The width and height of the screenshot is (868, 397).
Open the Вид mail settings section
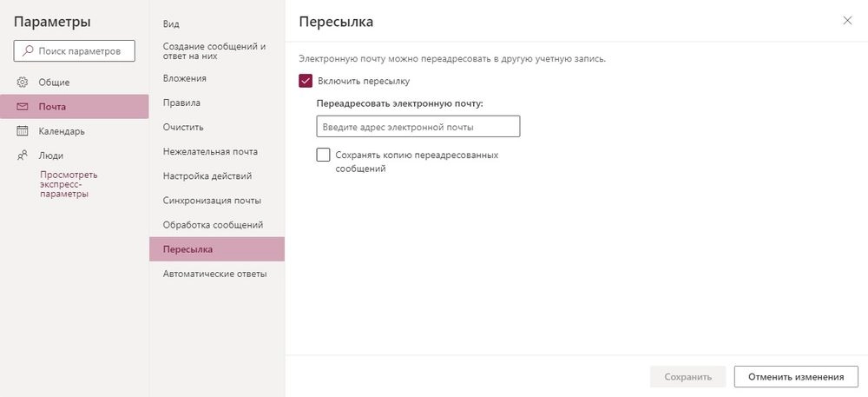[x=171, y=23]
